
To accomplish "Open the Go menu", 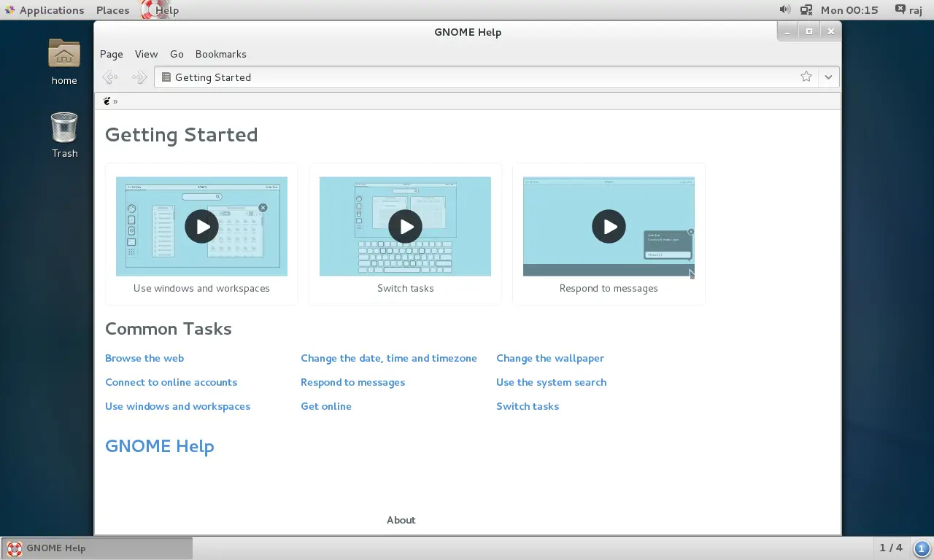I will 177,54.
